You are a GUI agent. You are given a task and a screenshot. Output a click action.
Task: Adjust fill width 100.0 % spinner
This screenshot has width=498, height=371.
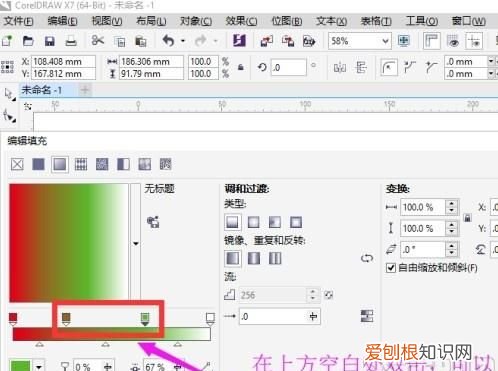point(451,207)
